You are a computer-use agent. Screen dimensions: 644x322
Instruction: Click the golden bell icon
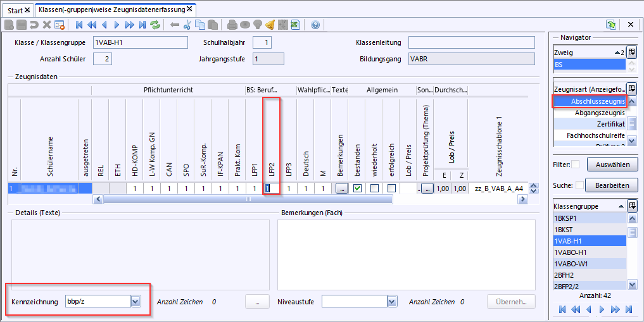(x=270, y=25)
